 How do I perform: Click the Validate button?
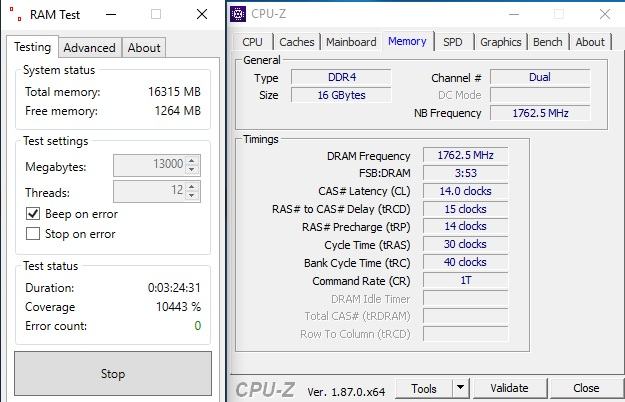pos(509,388)
